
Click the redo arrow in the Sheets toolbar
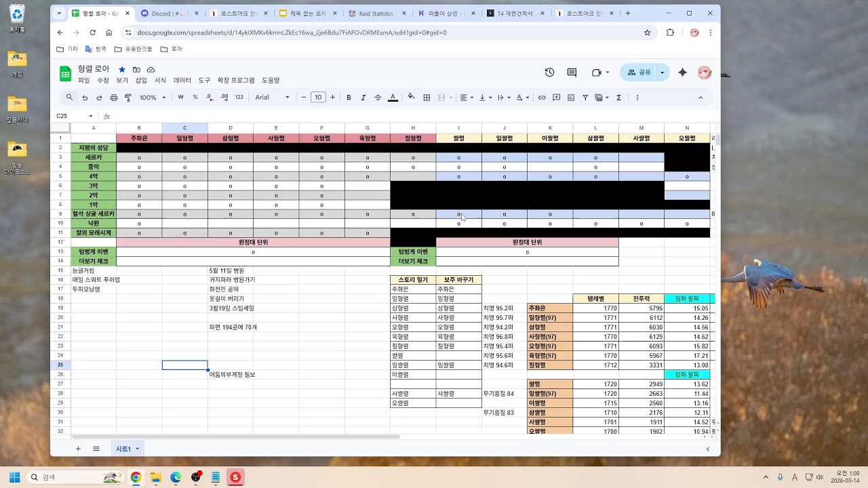(99, 98)
